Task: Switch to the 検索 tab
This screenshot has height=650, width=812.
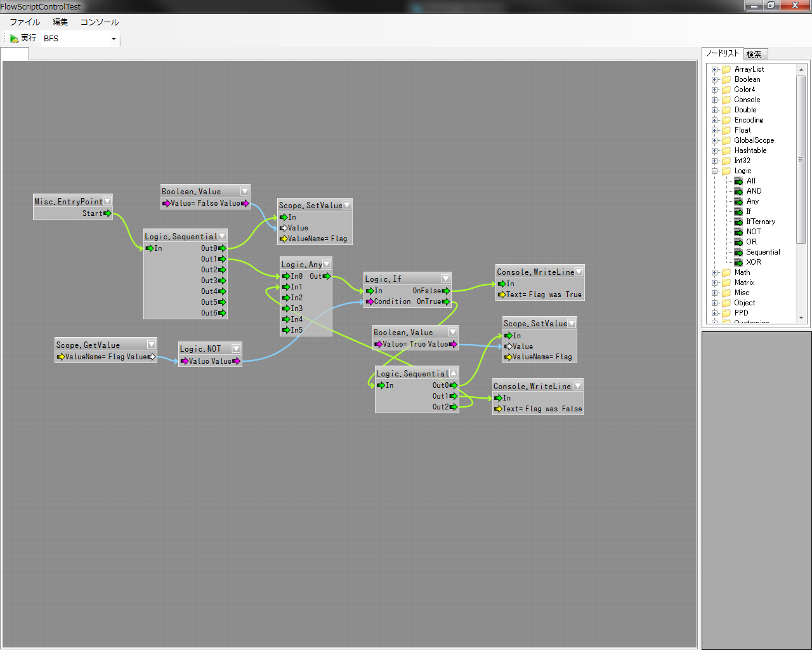Action: click(754, 55)
